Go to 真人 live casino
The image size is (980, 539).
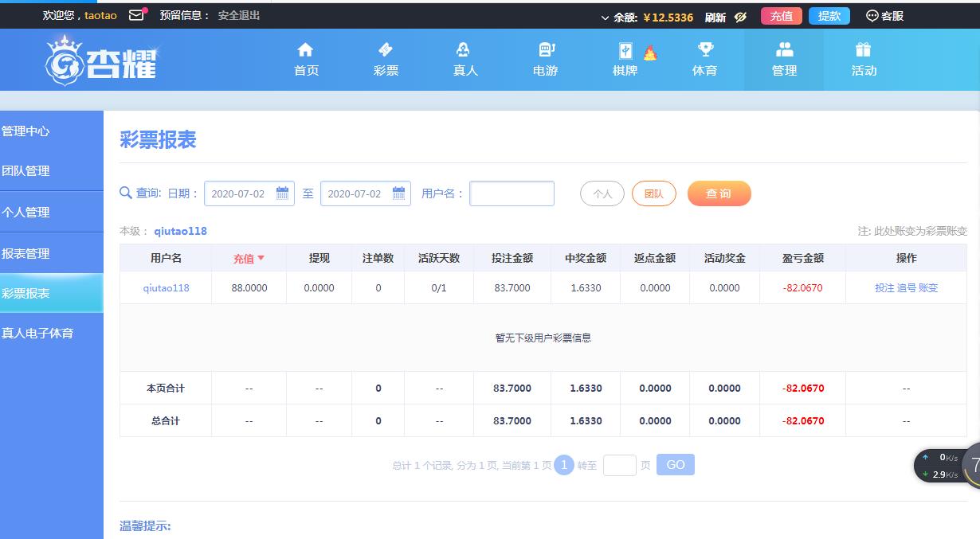pos(465,51)
